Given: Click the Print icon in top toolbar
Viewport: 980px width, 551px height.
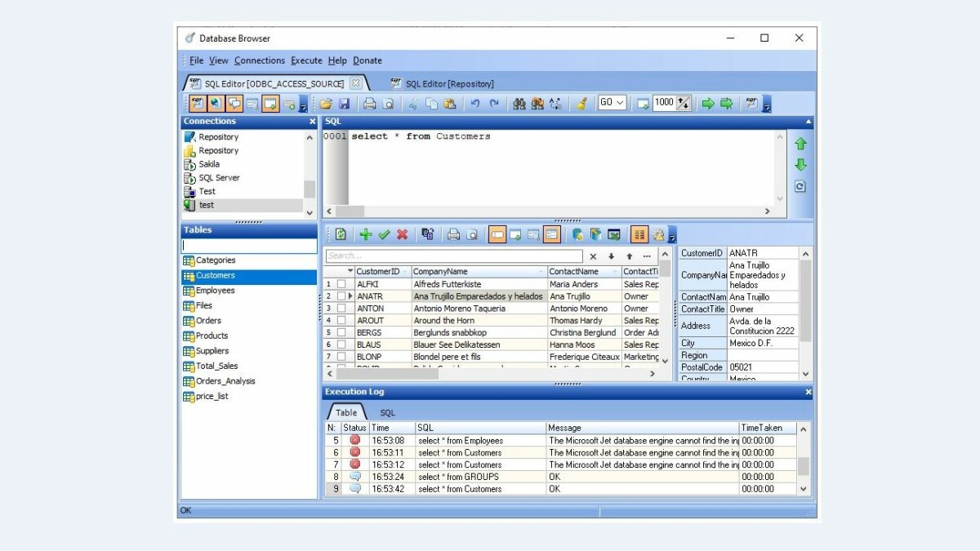Looking at the screenshot, I should 370,104.
